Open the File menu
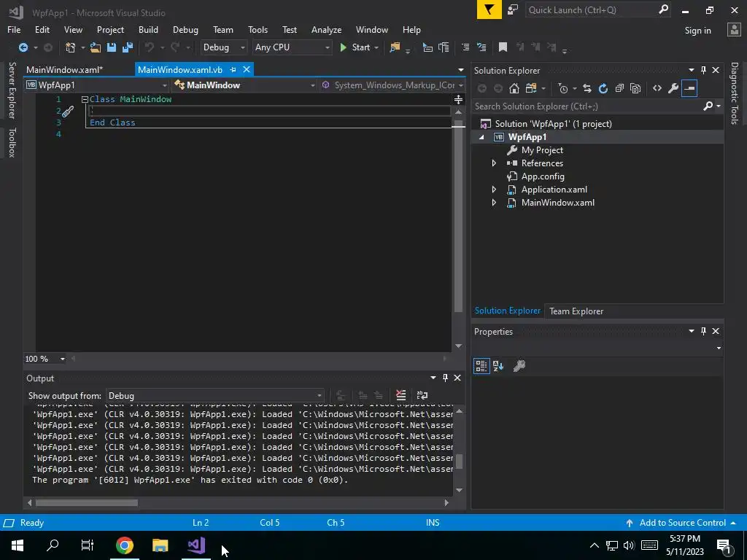Image resolution: width=747 pixels, height=560 pixels. (14, 29)
